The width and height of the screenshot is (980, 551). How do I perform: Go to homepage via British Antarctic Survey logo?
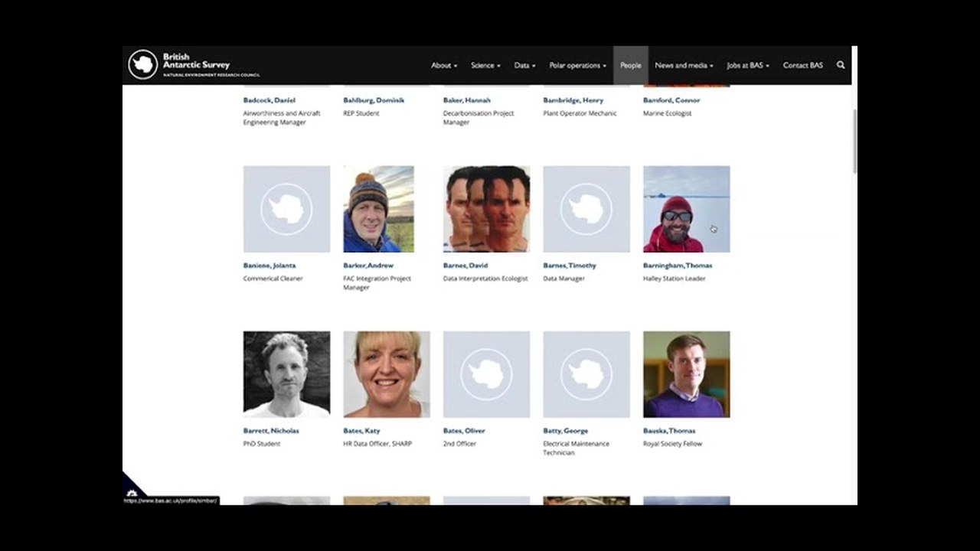click(x=194, y=65)
